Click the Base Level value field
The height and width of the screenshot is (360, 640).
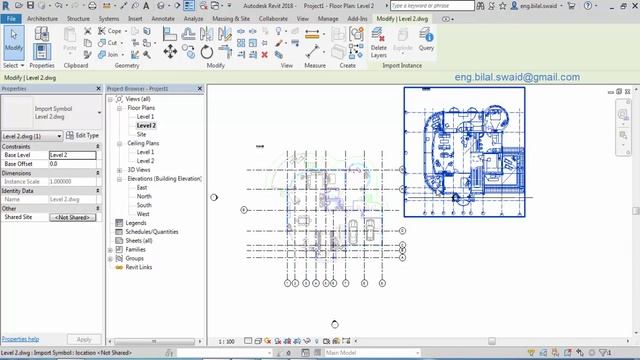click(73, 155)
